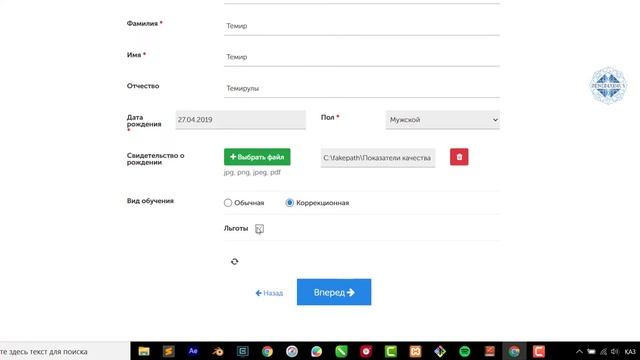This screenshot has height=360, width=640.
Task: Launch Blender from the taskbar
Action: pyautogui.click(x=218, y=351)
